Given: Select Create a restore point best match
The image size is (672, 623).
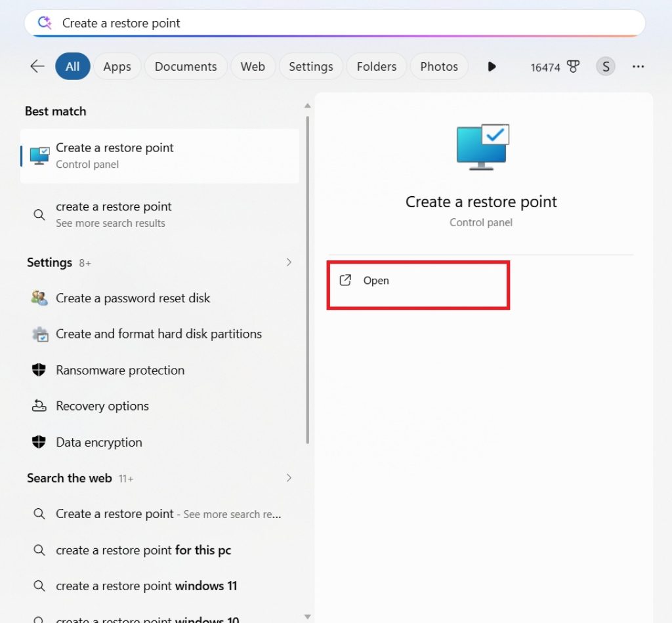Looking at the screenshot, I should [x=159, y=156].
